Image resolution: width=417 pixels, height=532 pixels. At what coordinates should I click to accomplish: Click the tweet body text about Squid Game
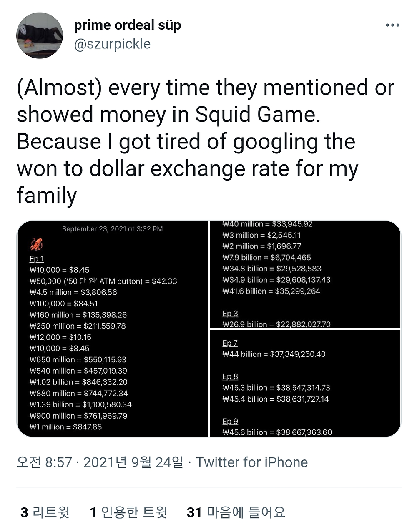[204, 142]
